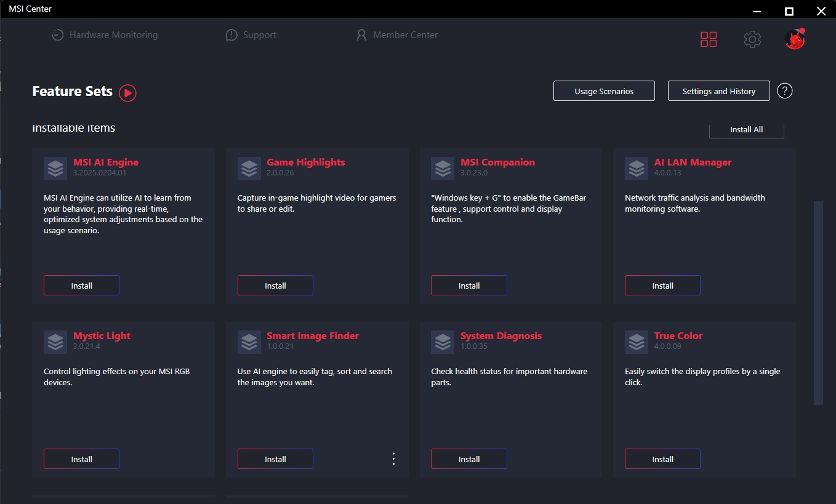
Task: Click the System Diagnosis title
Action: 501,336
